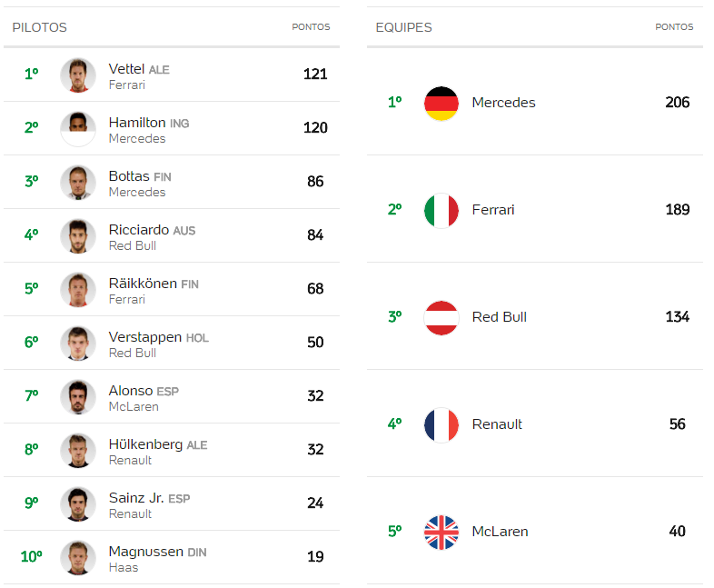This screenshot has height=588, width=714.
Task: Select the UK flag icon for McLaren
Action: (x=441, y=532)
